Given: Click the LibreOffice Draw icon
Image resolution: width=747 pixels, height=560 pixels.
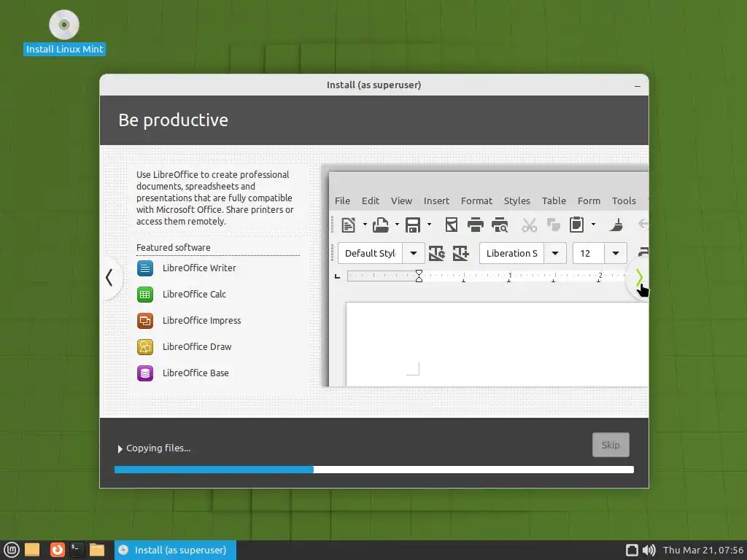Looking at the screenshot, I should 145,346.
